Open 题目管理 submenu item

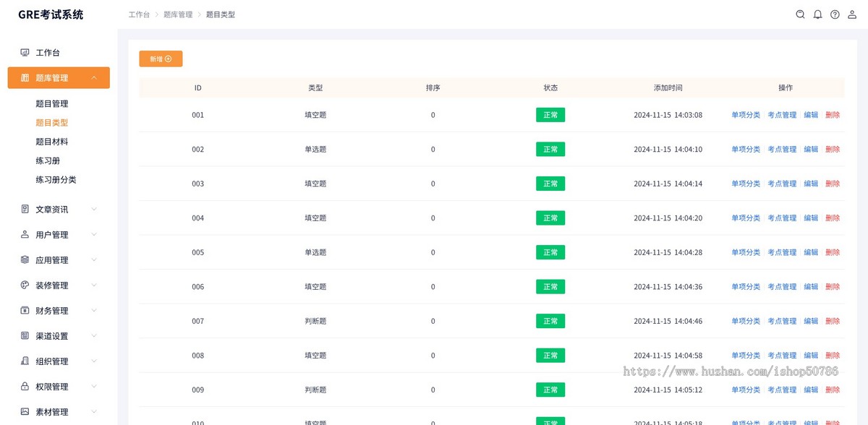(x=51, y=104)
